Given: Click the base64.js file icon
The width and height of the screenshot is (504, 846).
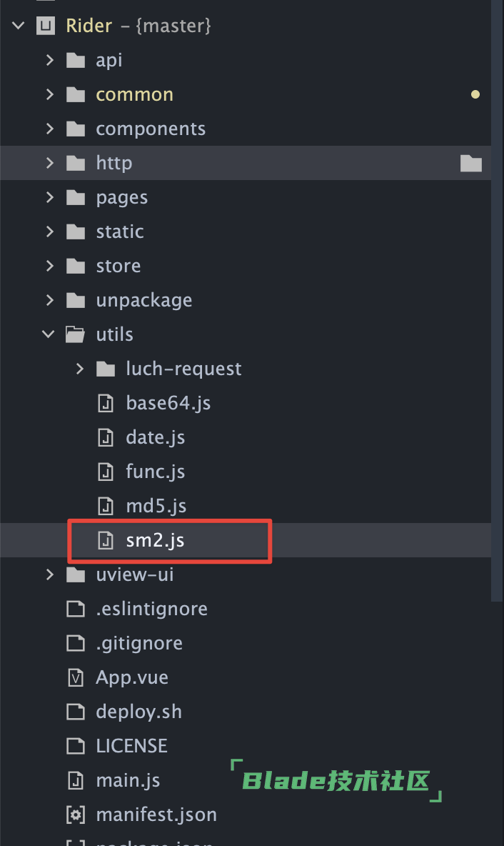Looking at the screenshot, I should [x=106, y=403].
